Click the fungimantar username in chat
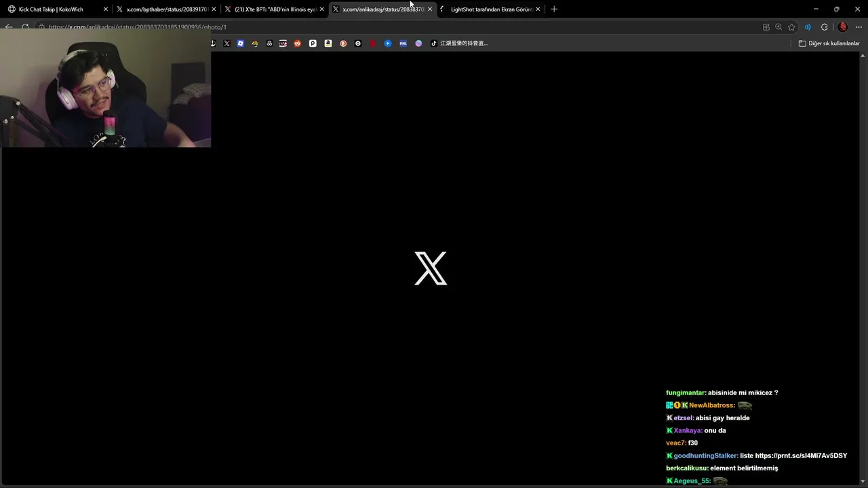868x488 pixels. (x=686, y=393)
